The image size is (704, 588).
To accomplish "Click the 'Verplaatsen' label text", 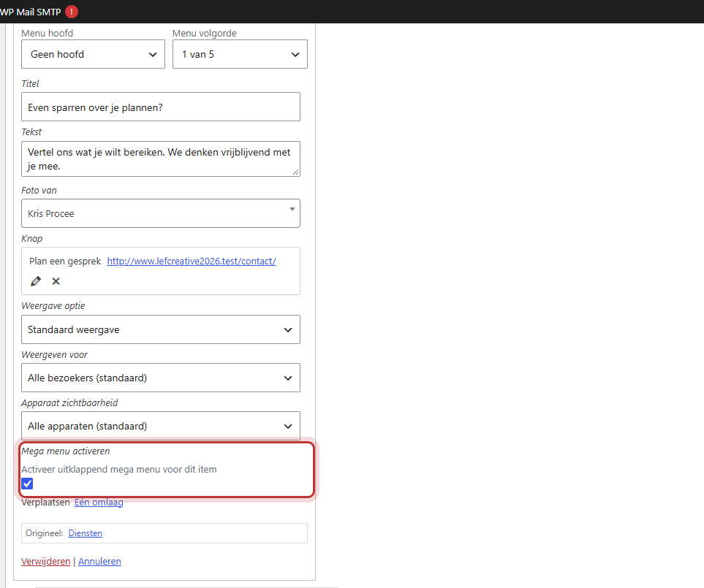I will [46, 503].
